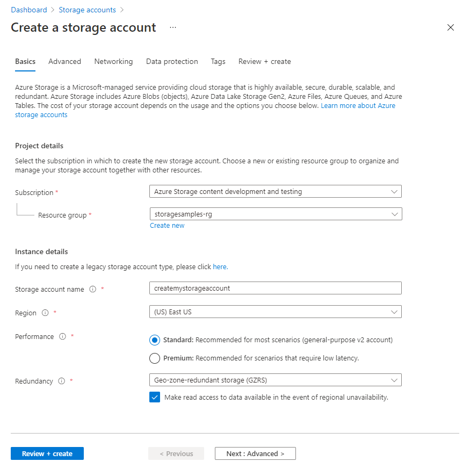Image resolution: width=470 pixels, height=476 pixels.
Task: Click the Storage account name info icon
Action: (92, 289)
